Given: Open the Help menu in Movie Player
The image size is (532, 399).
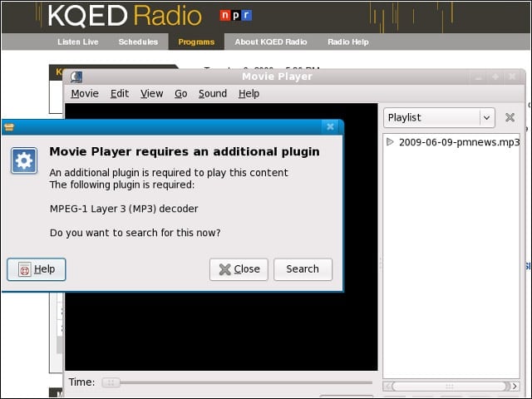Looking at the screenshot, I should click(x=249, y=93).
